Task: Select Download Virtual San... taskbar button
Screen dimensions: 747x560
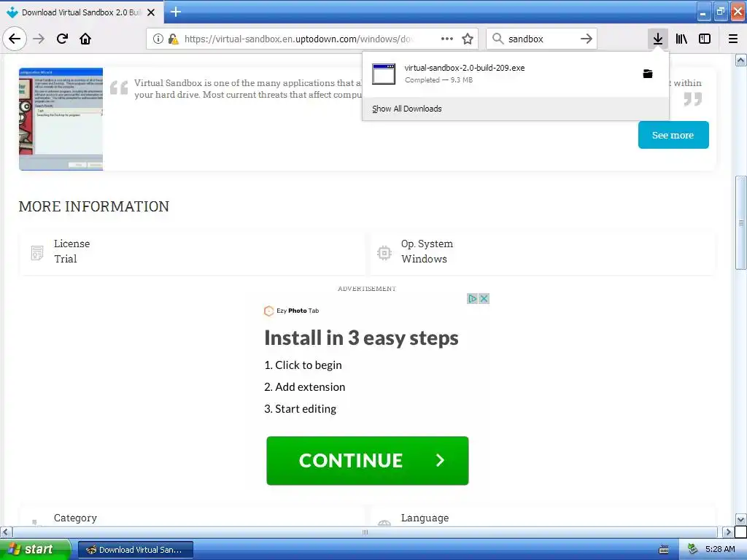Action: (136, 550)
